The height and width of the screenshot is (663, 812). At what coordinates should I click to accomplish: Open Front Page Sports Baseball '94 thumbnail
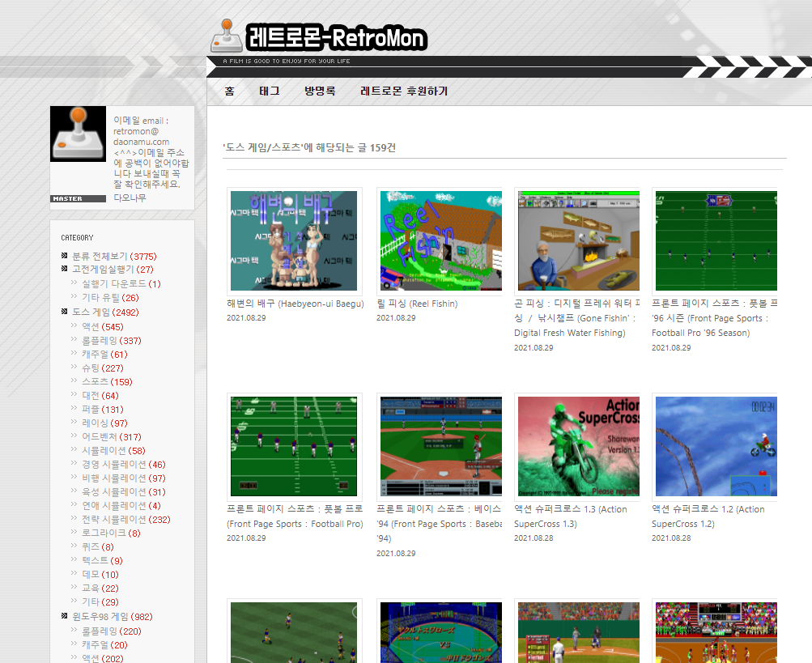click(440, 447)
